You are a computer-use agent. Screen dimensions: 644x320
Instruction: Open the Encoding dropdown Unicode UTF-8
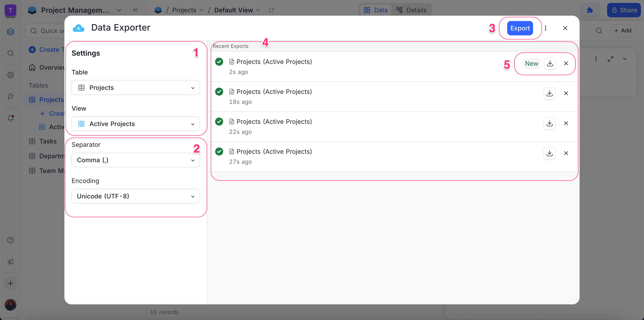(136, 196)
